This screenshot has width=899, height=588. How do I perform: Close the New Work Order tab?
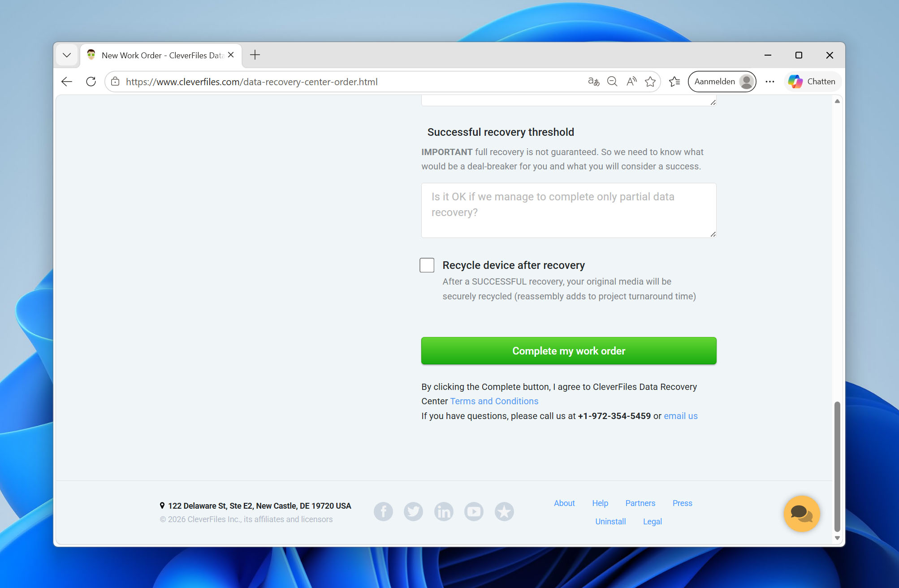[231, 55]
